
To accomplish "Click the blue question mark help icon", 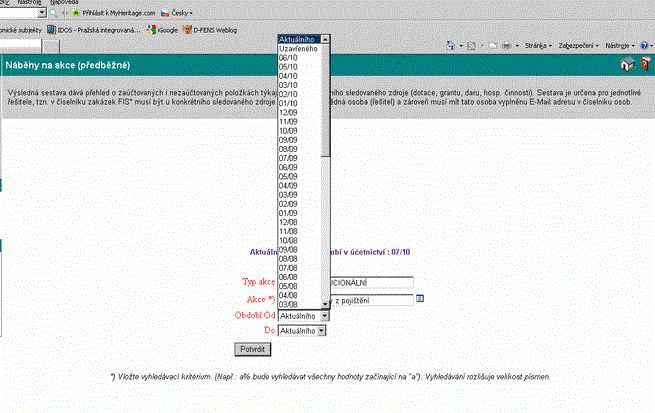I will coord(644,46).
